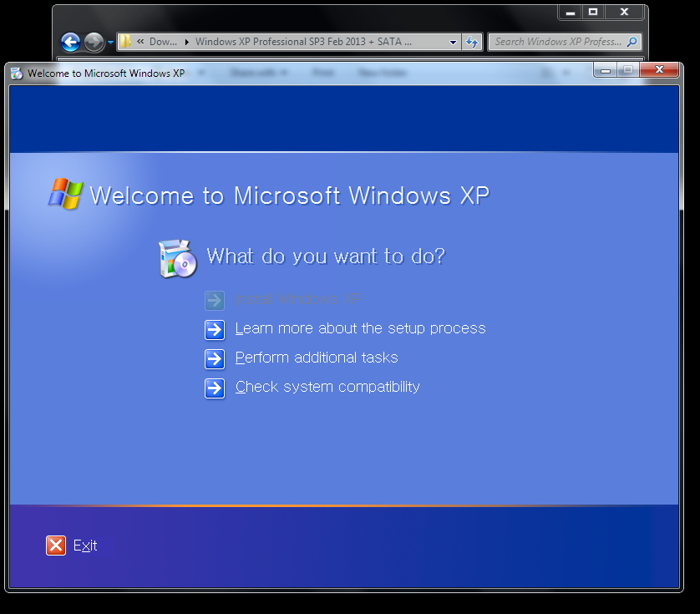Click arrow icon beside 'Learn more about the setup process'
The width and height of the screenshot is (700, 614).
click(x=215, y=330)
